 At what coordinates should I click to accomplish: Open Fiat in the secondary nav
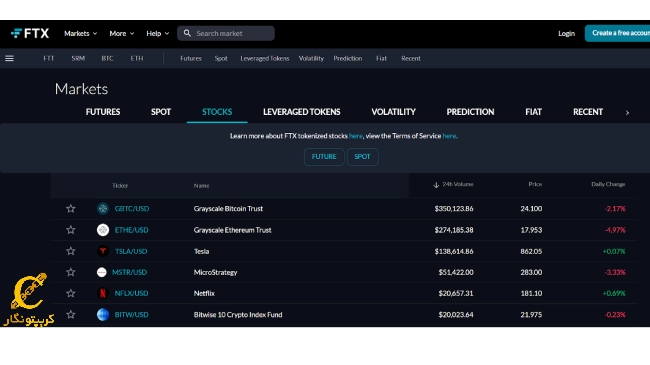coord(381,58)
